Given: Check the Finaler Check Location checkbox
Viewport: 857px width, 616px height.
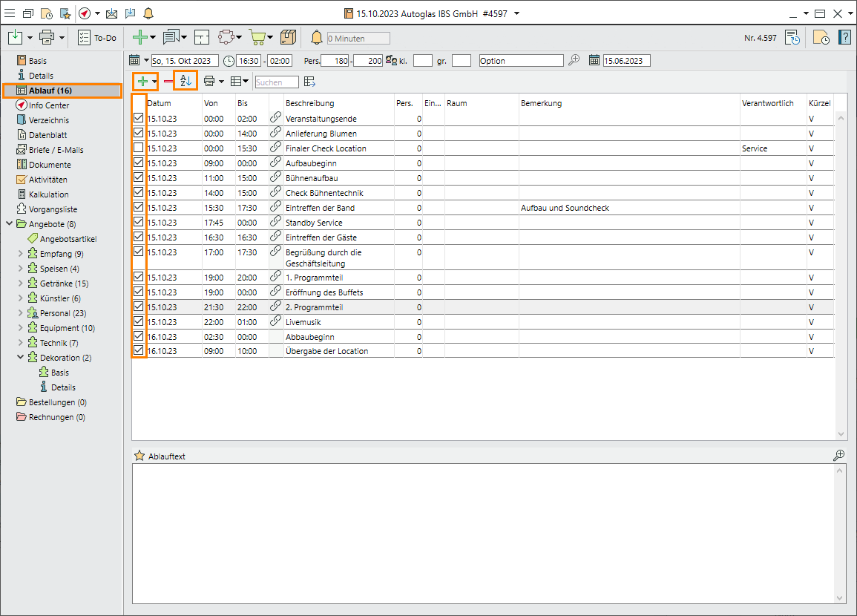Looking at the screenshot, I should pos(139,148).
